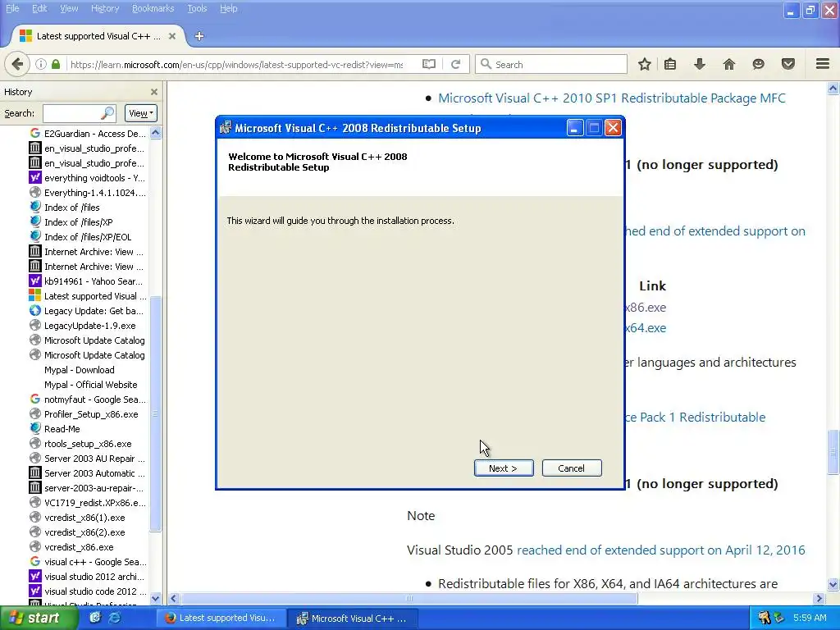Image resolution: width=840 pixels, height=630 pixels.
Task: Click the x64.exe download link
Action: point(646,328)
